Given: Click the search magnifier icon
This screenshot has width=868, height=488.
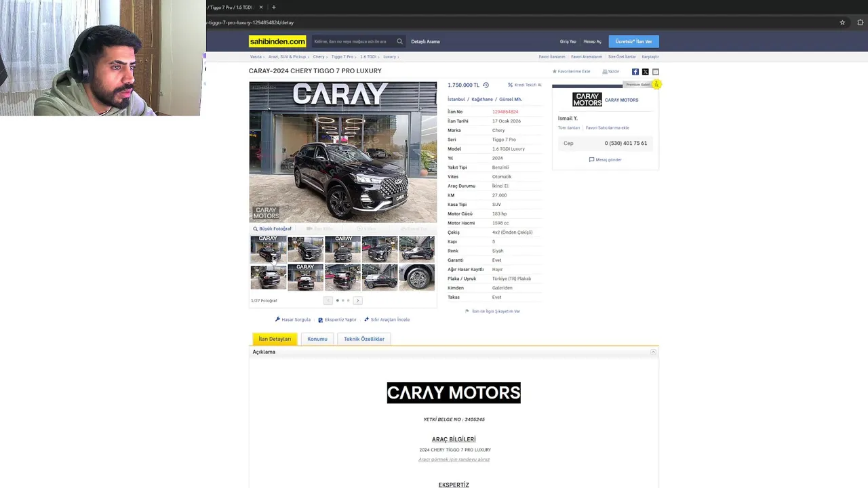Looking at the screenshot, I should tap(399, 41).
